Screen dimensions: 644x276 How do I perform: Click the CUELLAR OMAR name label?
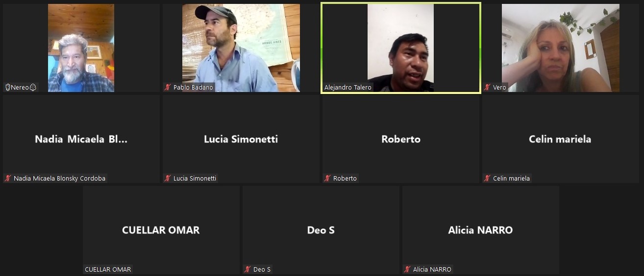[108, 270]
